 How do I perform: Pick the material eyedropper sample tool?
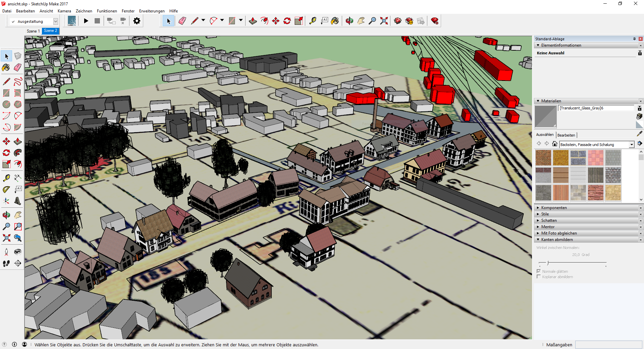(x=639, y=134)
